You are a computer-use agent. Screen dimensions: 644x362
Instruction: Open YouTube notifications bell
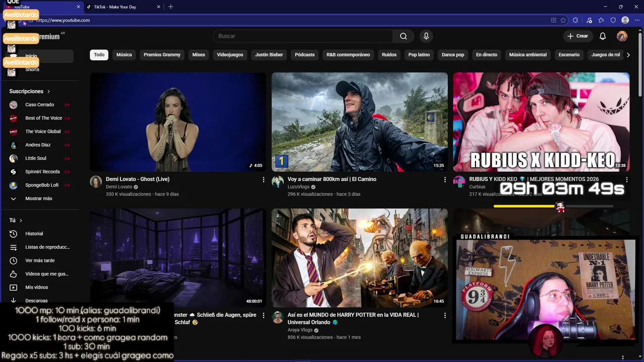pyautogui.click(x=603, y=36)
